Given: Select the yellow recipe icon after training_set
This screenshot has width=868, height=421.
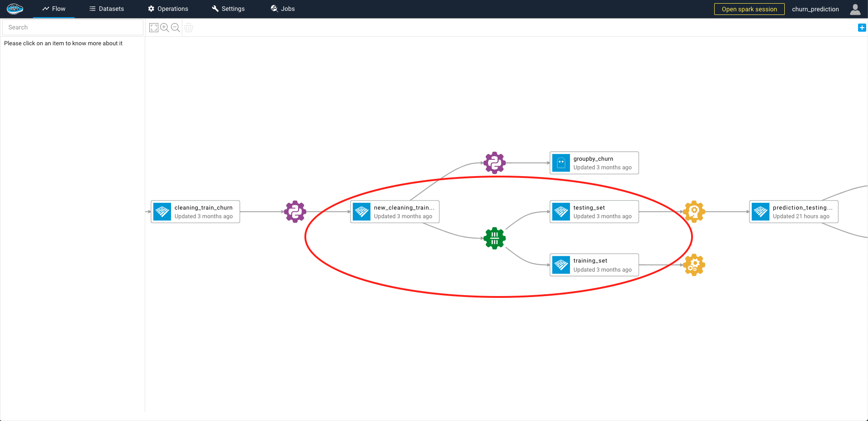Looking at the screenshot, I should point(693,265).
